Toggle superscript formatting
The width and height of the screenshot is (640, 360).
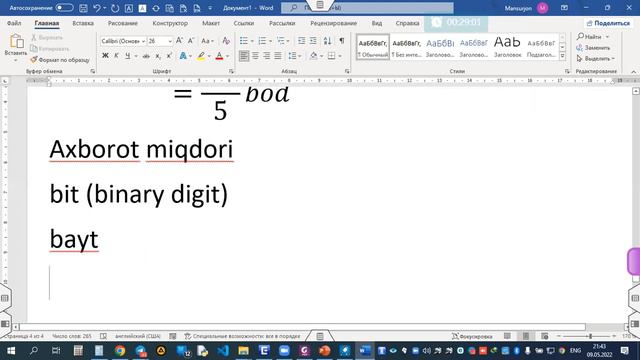point(169,56)
